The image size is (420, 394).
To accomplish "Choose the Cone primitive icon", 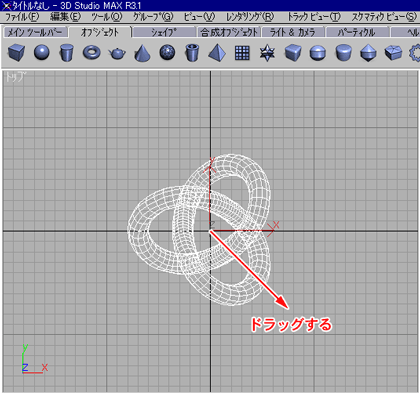I will (142, 53).
